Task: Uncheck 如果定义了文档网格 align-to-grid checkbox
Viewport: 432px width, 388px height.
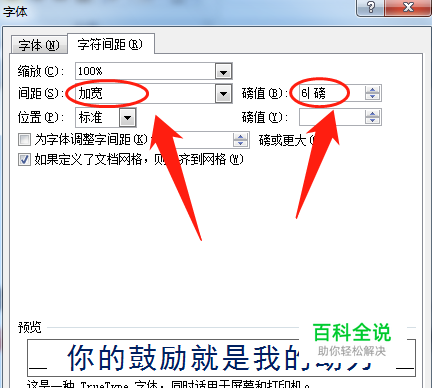Action: (x=24, y=160)
